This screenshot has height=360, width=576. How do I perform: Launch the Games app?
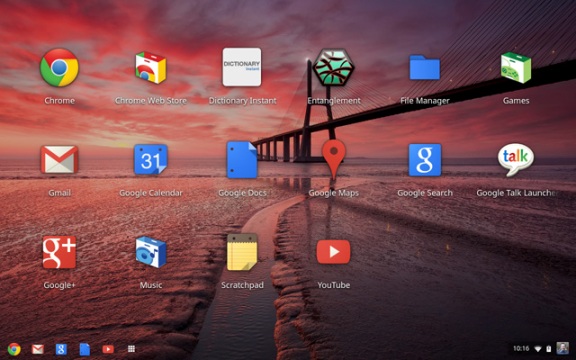tap(516, 68)
